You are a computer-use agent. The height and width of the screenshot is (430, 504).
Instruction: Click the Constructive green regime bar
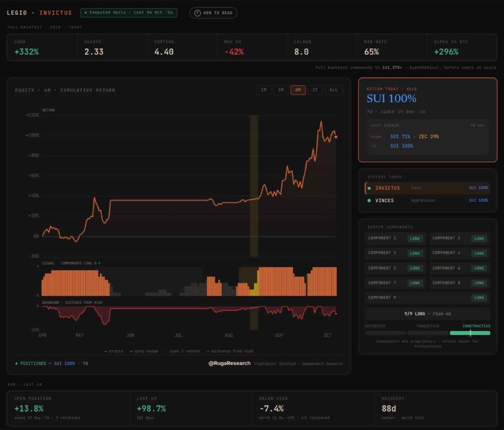(x=470, y=333)
